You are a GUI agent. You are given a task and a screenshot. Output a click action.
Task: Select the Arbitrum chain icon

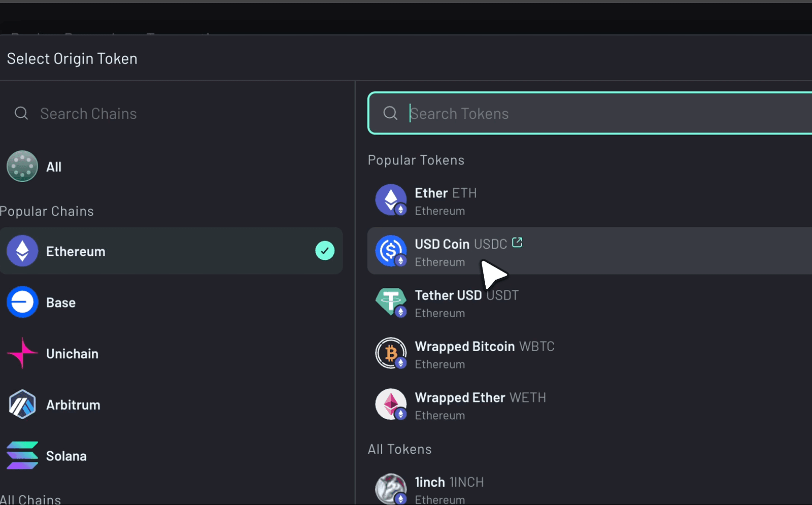coord(22,405)
